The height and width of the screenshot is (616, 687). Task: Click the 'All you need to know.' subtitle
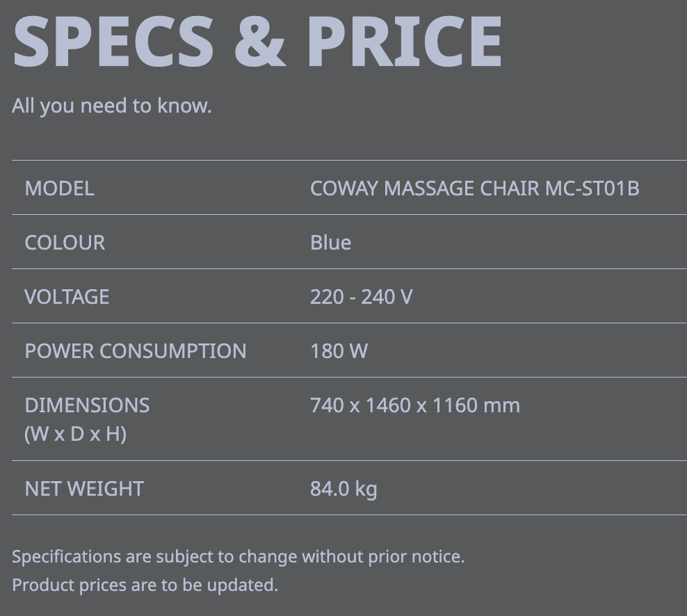coord(112,106)
